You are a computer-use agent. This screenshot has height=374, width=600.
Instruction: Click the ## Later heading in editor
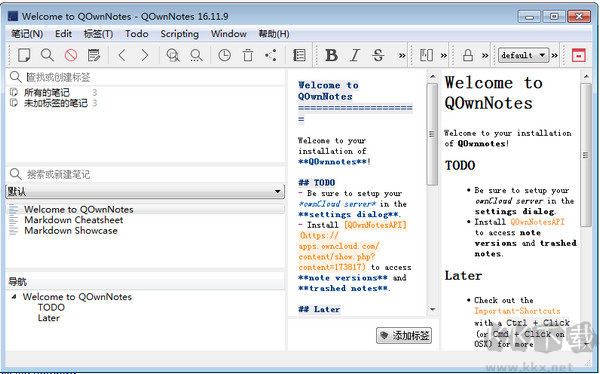coord(319,309)
